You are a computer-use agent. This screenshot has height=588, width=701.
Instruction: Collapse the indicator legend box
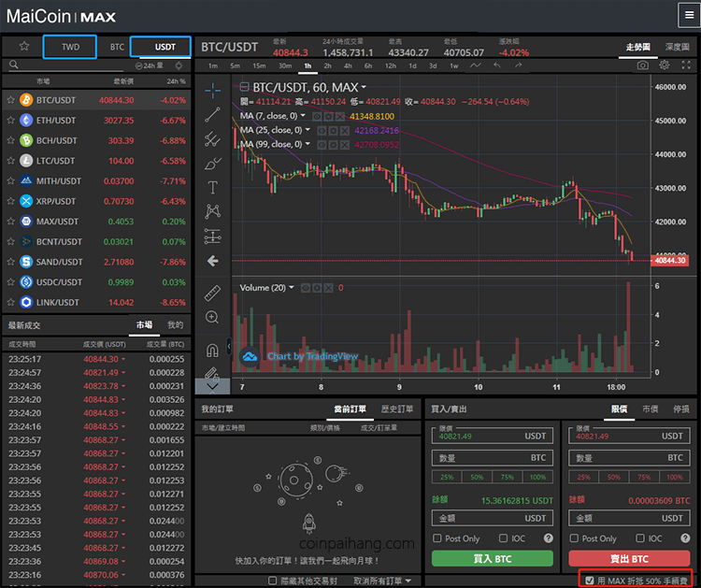[x=245, y=87]
